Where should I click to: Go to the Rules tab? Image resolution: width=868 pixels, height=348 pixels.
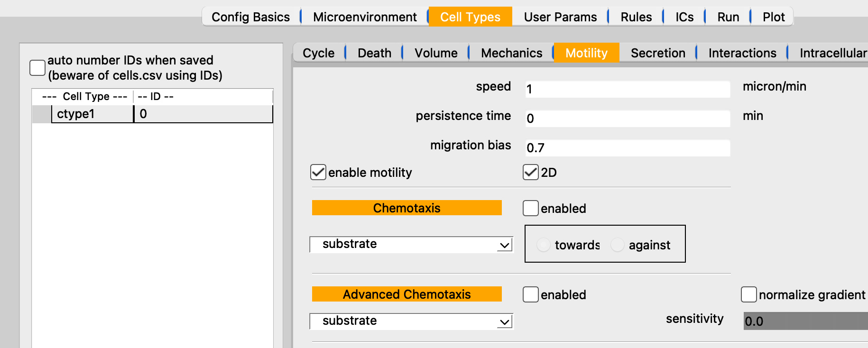click(x=636, y=17)
